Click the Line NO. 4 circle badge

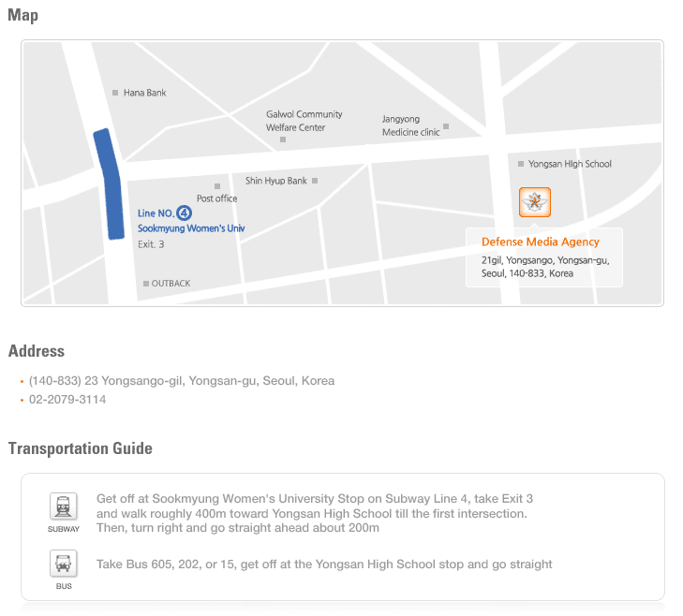coord(184,213)
